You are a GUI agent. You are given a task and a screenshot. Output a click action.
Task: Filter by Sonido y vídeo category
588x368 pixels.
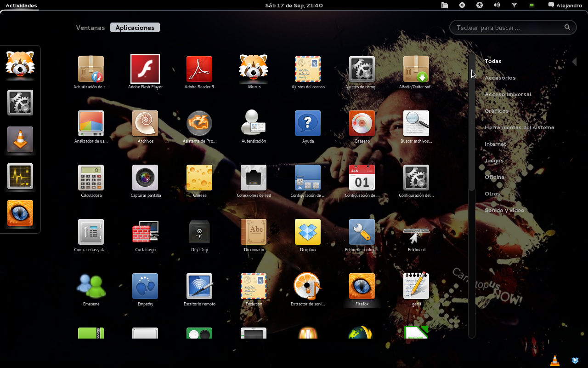[504, 210]
